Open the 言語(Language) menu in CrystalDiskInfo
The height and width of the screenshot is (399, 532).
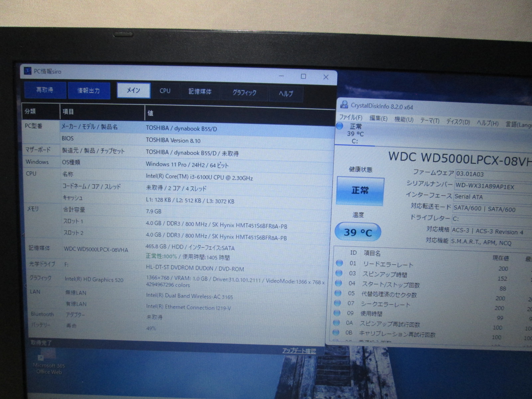pos(519,124)
